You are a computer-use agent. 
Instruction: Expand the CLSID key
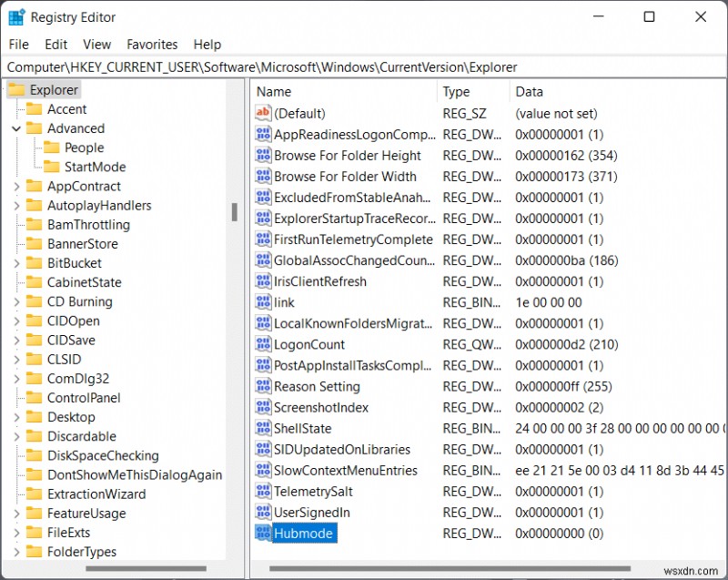[x=16, y=360]
